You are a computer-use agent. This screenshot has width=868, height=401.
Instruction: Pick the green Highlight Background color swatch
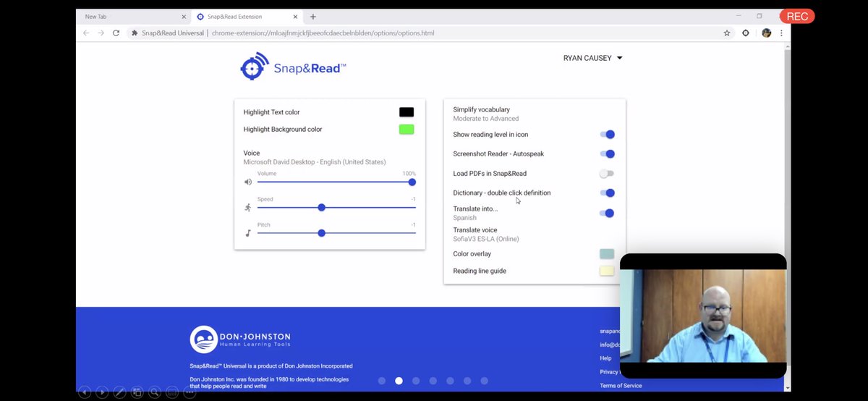(407, 130)
